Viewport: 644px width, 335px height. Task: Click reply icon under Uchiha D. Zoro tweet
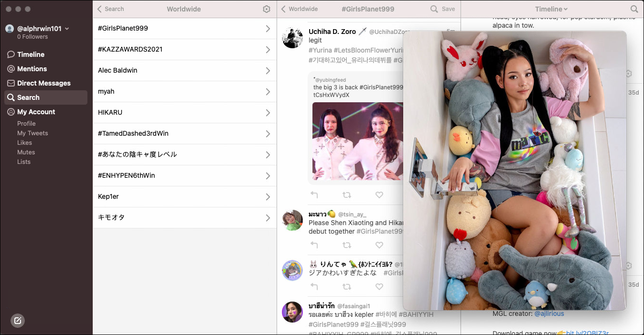coord(314,195)
